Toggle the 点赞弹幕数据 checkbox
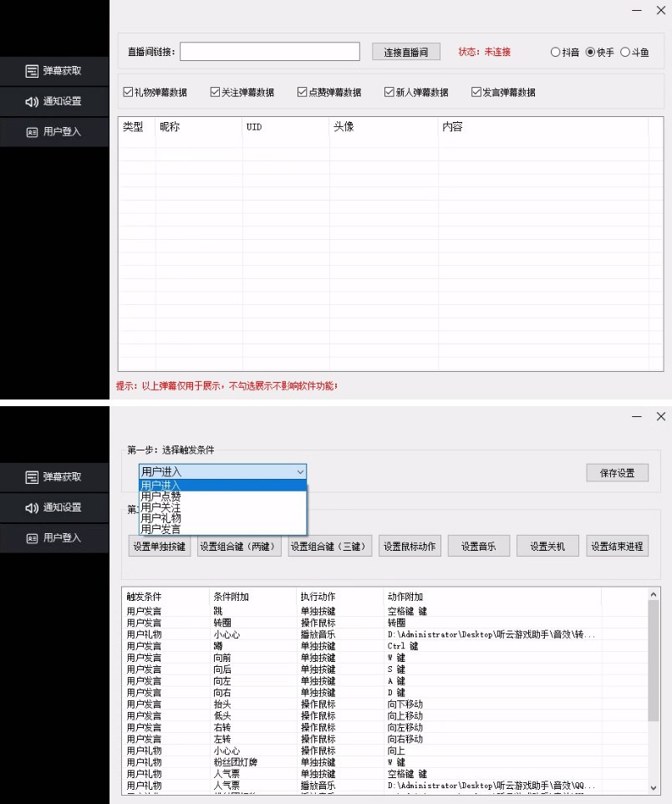The image size is (672, 804). pyautogui.click(x=302, y=92)
